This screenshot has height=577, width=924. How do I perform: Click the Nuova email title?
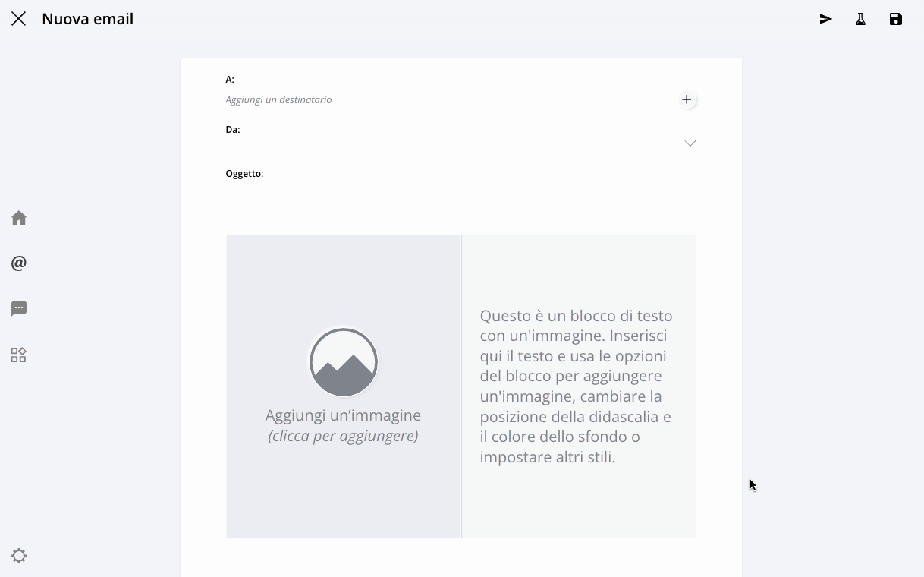tap(87, 19)
